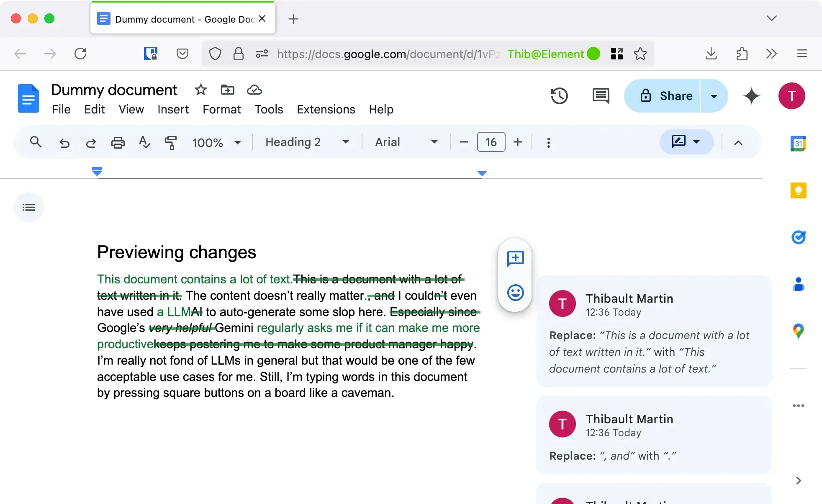React with an emoji using the smiley icon

pyautogui.click(x=515, y=293)
